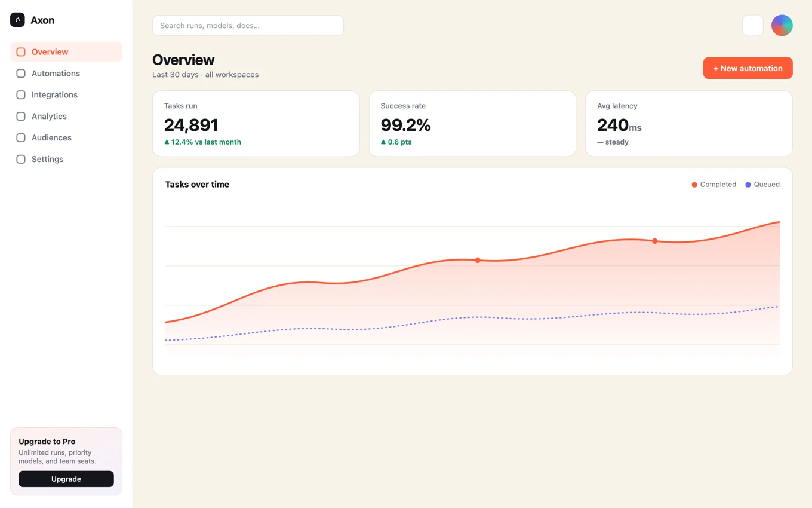This screenshot has height=508, width=812.
Task: Click the Overview sidebar icon
Action: [21, 52]
